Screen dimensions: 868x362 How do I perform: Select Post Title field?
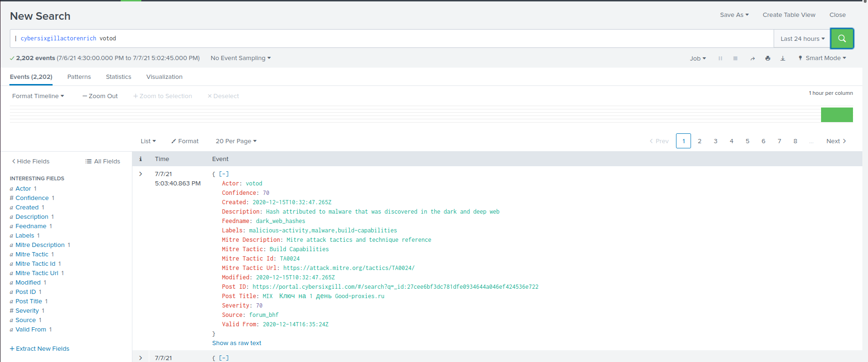click(x=29, y=301)
